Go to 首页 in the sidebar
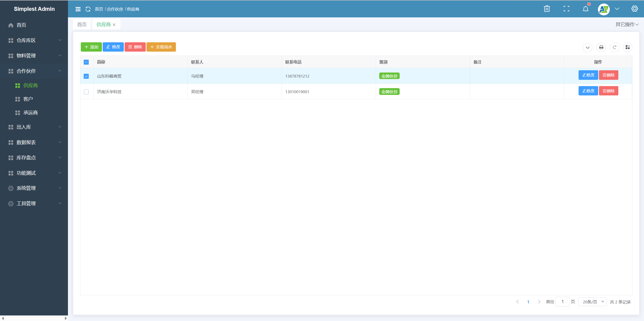 pyautogui.click(x=34, y=25)
